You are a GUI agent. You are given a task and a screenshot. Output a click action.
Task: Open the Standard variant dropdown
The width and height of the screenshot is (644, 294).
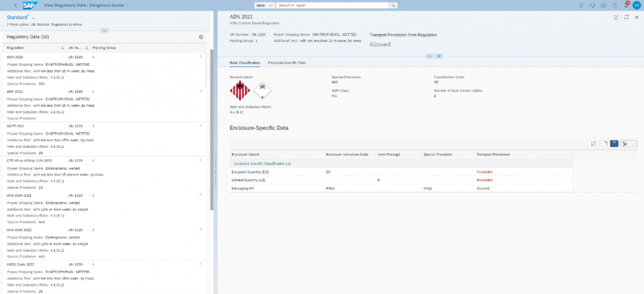point(34,18)
